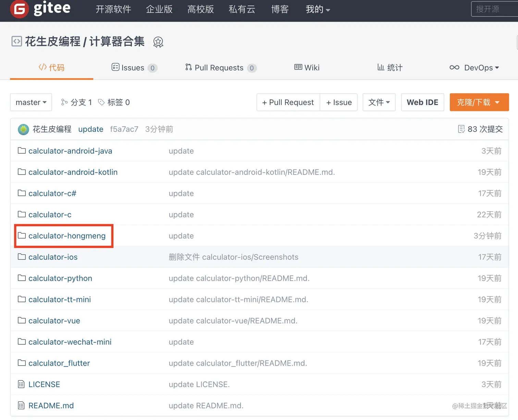Click the folder icon for calculator-android-java
This screenshot has width=518, height=420.
[x=22, y=151]
